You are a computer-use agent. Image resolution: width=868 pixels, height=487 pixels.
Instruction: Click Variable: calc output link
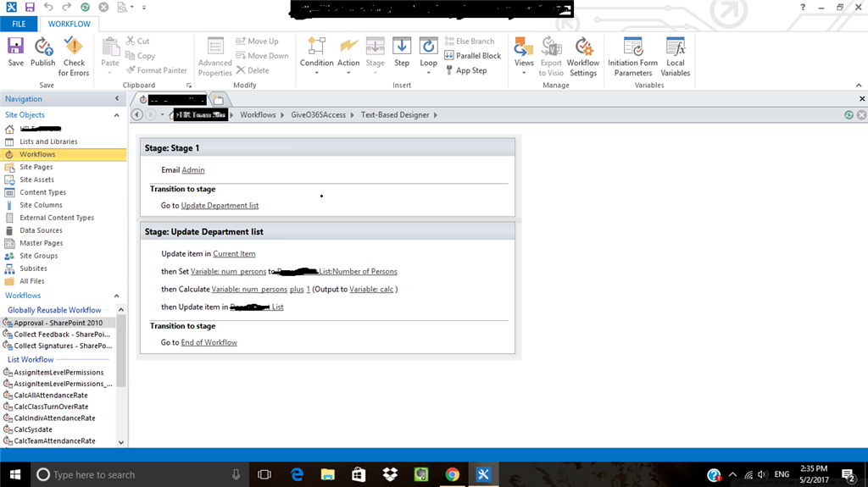pos(371,289)
